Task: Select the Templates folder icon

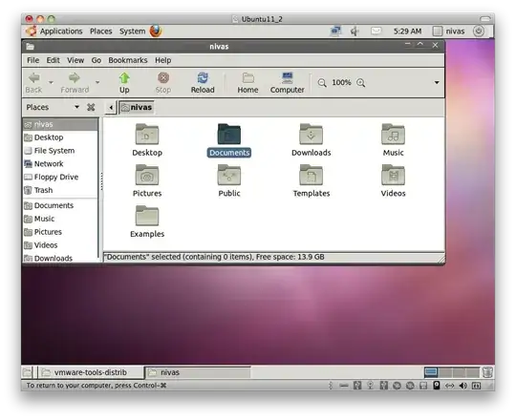Action: coord(311,175)
